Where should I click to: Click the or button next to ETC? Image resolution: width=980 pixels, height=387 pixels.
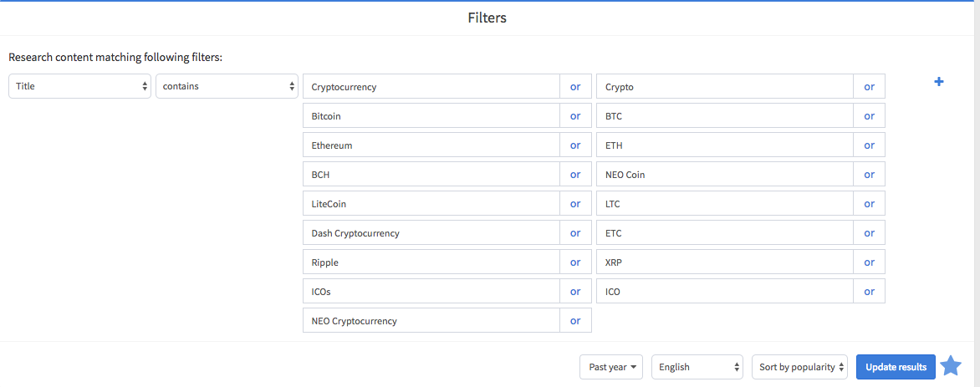tap(870, 233)
